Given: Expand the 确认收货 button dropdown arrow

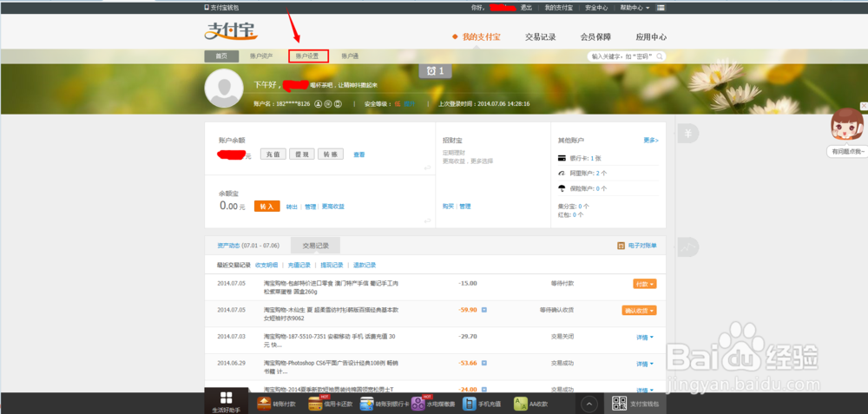Looking at the screenshot, I should pos(652,311).
